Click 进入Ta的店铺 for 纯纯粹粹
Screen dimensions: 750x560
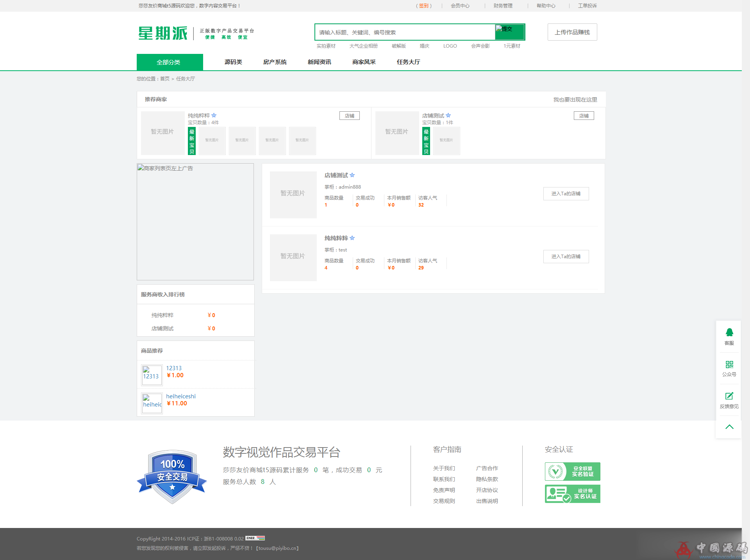[x=566, y=257]
